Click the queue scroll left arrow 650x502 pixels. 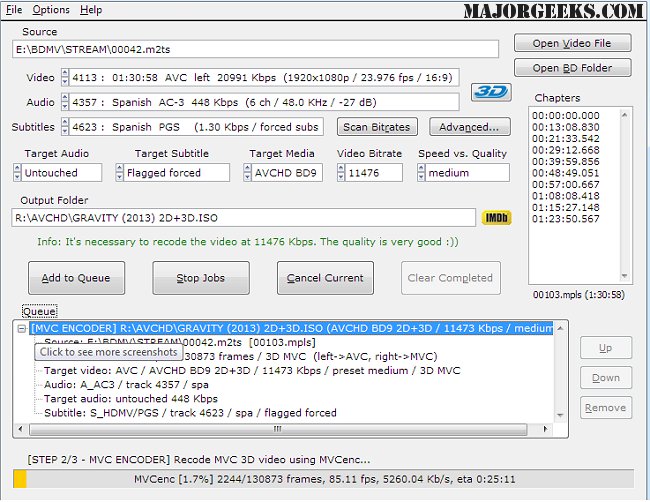pyautogui.click(x=21, y=429)
